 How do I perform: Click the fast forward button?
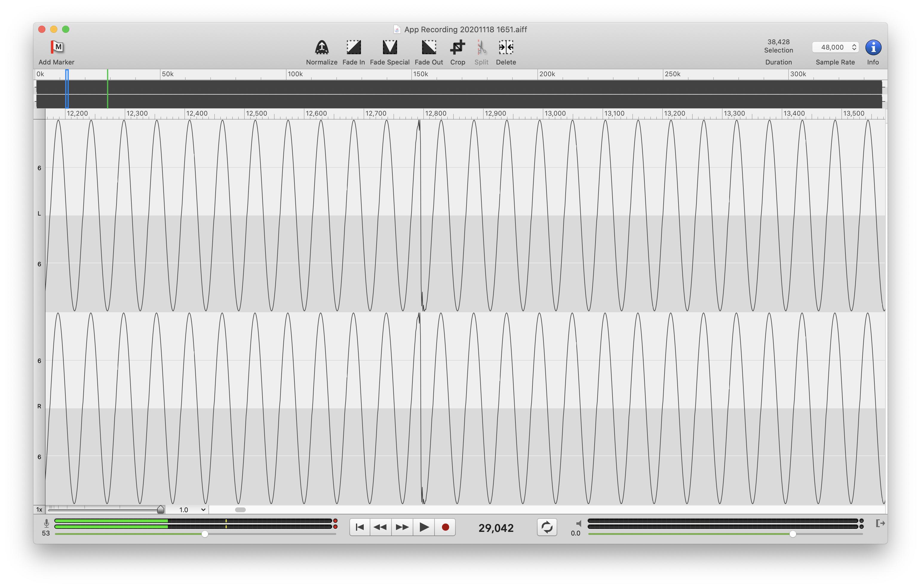[x=402, y=527]
